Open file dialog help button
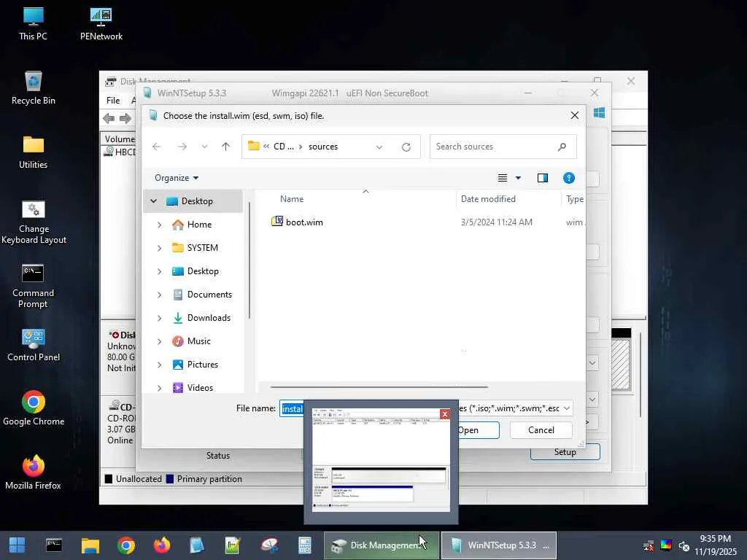This screenshot has height=560, width=747. [569, 178]
